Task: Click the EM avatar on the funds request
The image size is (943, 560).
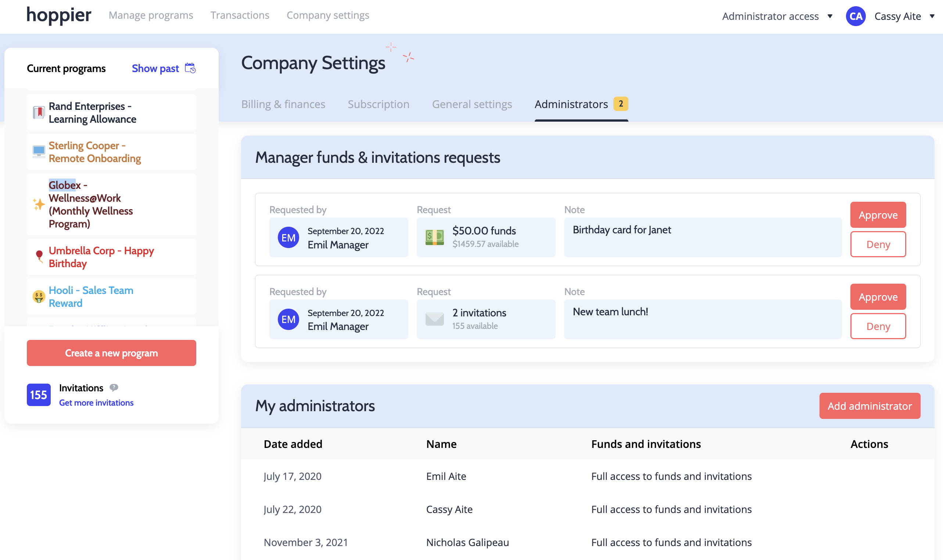Action: (x=288, y=237)
